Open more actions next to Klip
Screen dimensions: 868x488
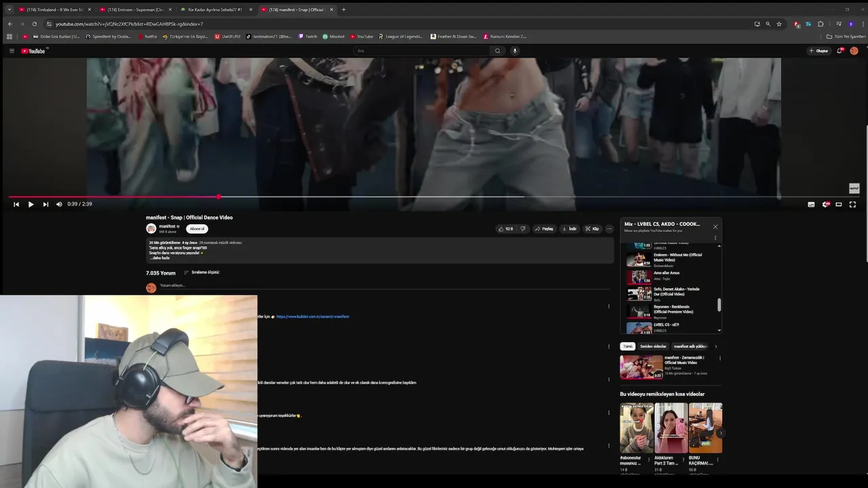pos(609,229)
